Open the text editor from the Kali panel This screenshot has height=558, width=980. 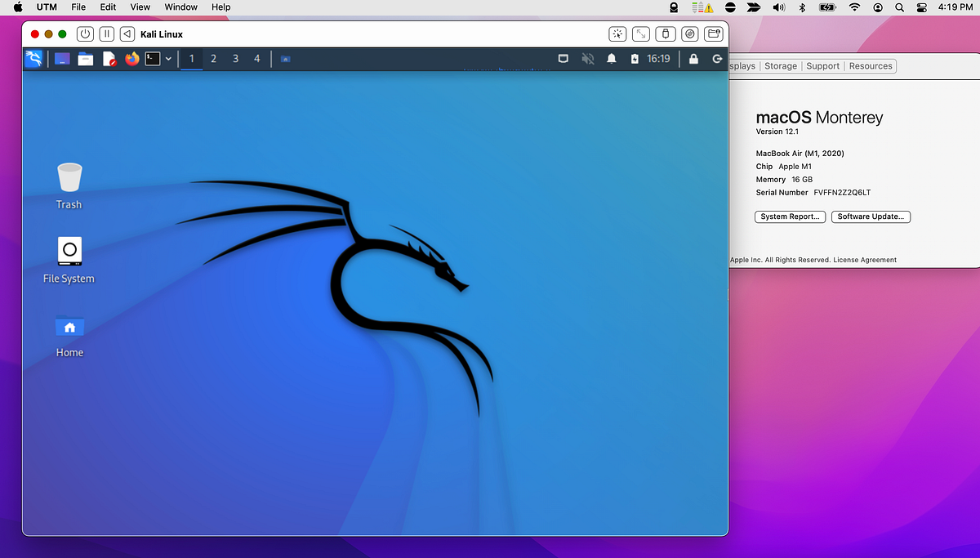tap(109, 58)
